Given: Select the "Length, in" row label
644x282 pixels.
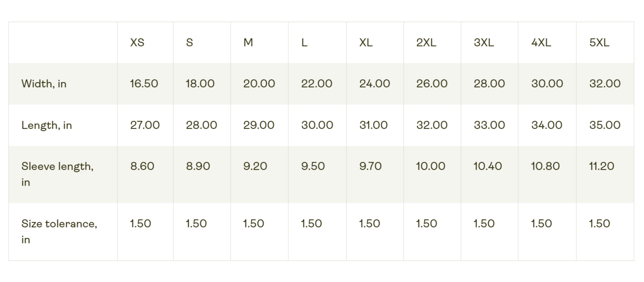Looking at the screenshot, I should (x=47, y=125).
